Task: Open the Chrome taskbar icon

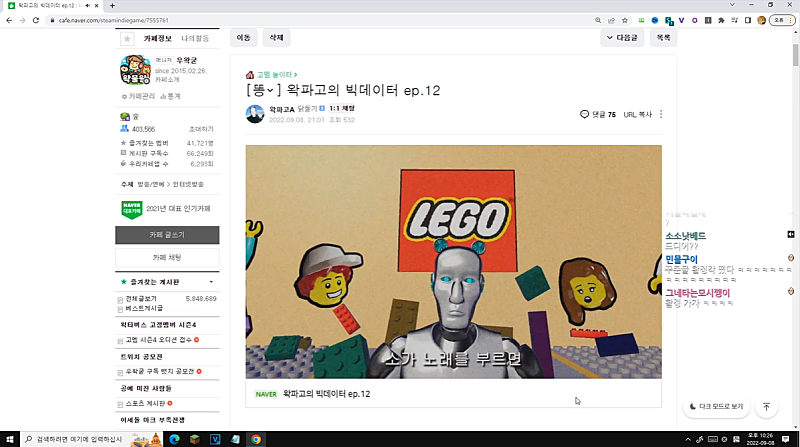Action: click(x=256, y=439)
